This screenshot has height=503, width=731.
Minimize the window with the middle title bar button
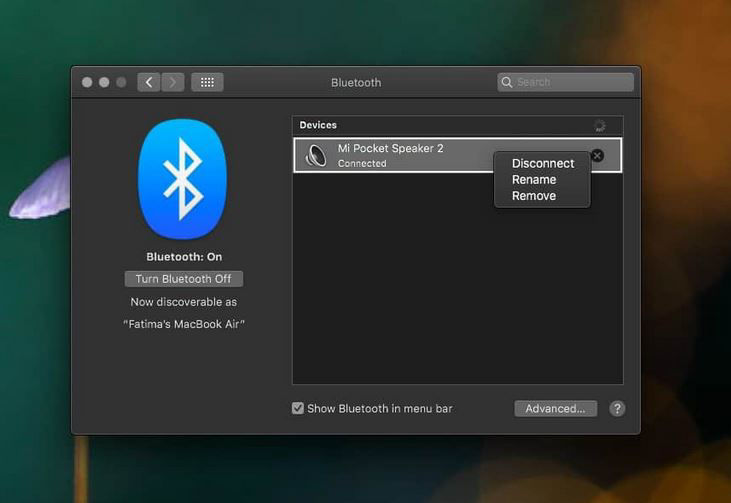(104, 83)
